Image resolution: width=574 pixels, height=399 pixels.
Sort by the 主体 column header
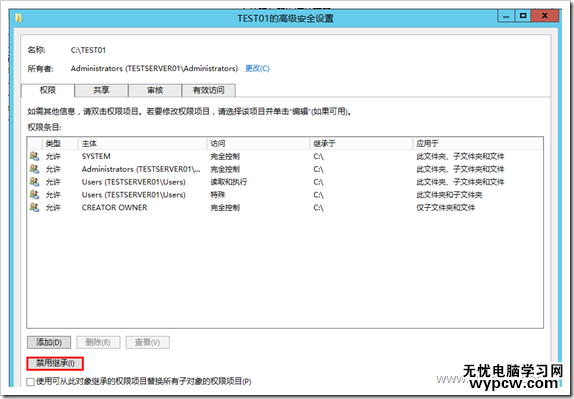click(142, 143)
